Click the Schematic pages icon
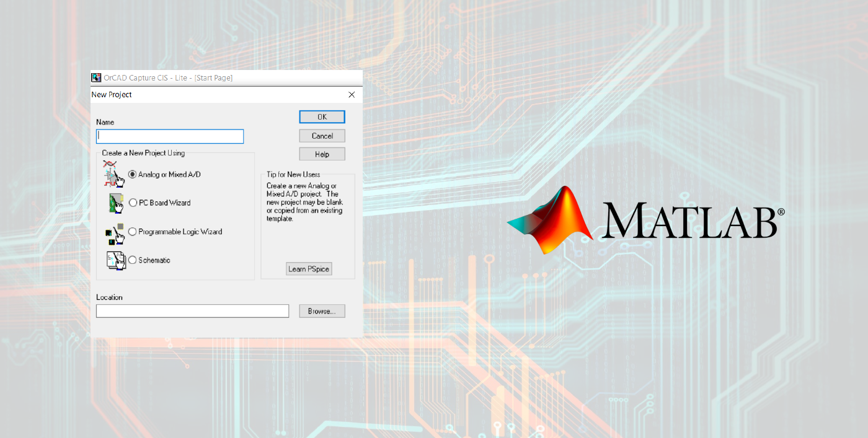 coord(115,260)
